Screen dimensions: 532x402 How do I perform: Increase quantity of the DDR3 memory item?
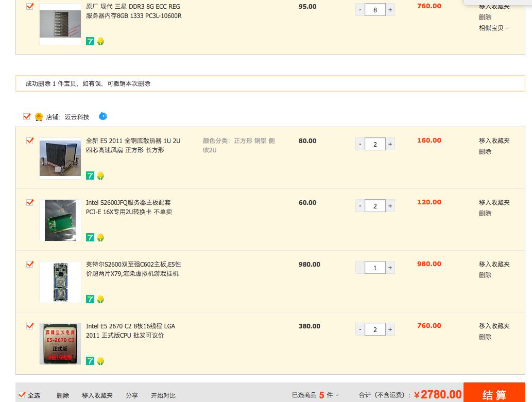coord(390,10)
